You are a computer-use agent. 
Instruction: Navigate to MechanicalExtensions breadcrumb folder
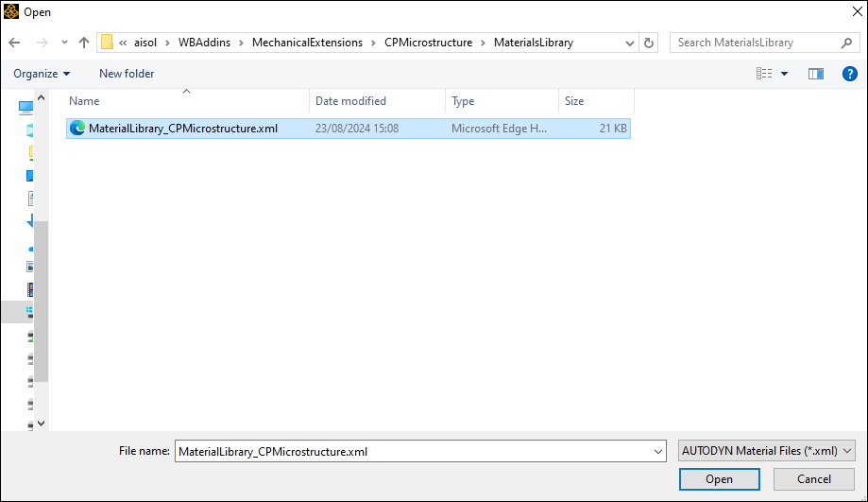tap(307, 43)
